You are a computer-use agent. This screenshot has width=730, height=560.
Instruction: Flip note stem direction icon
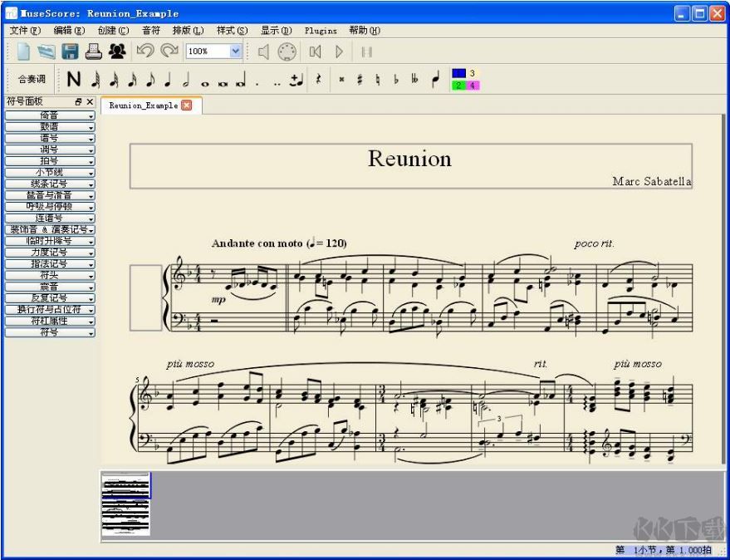click(435, 79)
